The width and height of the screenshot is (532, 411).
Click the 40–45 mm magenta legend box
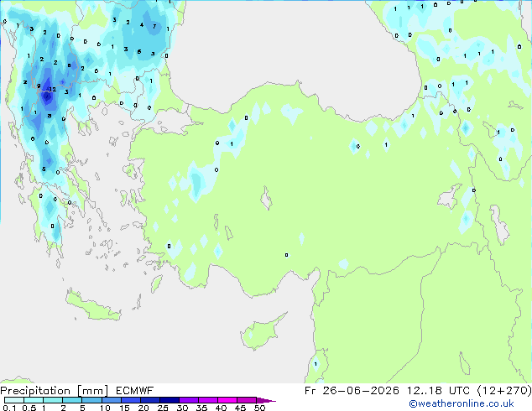click(x=227, y=400)
